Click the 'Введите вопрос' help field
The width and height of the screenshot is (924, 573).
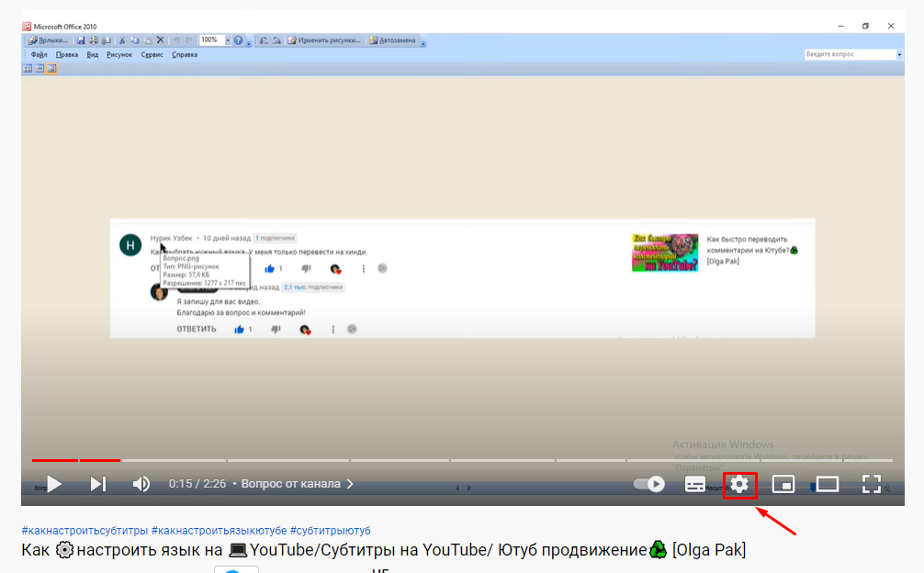[850, 54]
